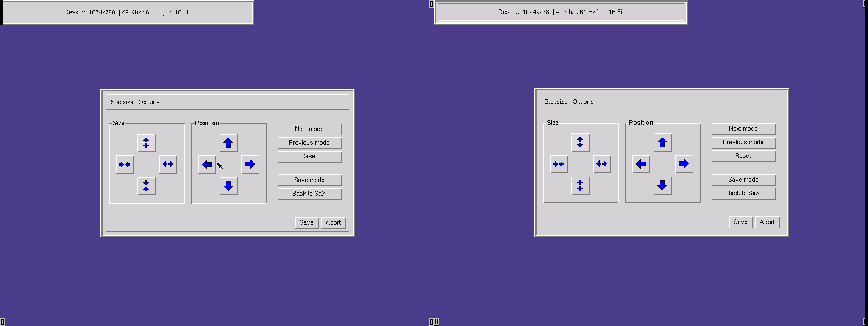
Task: Click Back to SaX in left dialog
Action: pyautogui.click(x=309, y=194)
